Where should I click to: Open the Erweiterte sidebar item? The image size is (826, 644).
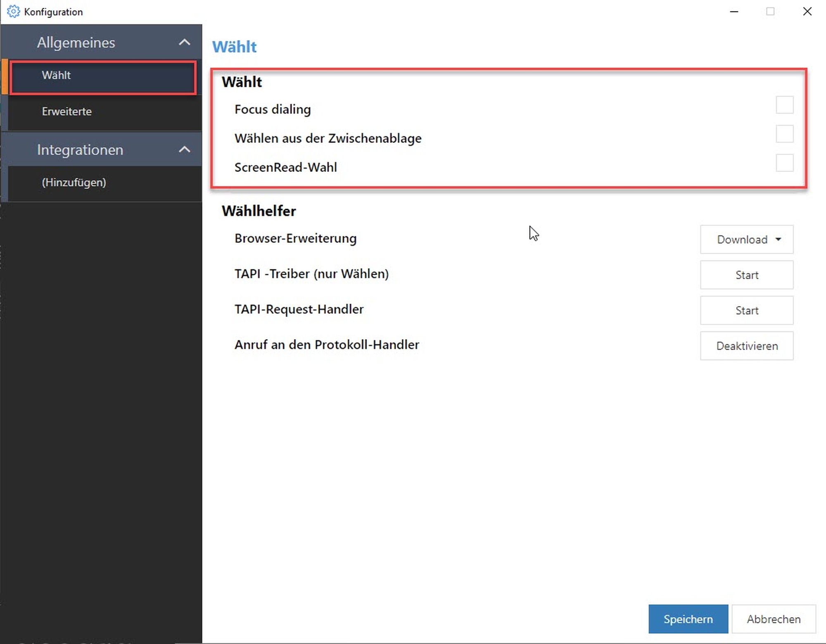coord(67,112)
